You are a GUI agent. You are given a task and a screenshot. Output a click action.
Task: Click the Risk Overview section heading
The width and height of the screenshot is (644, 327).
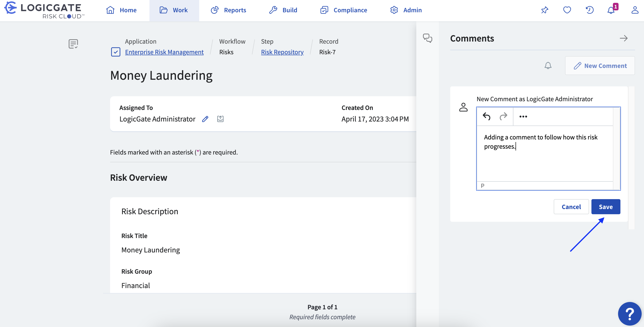139,177
